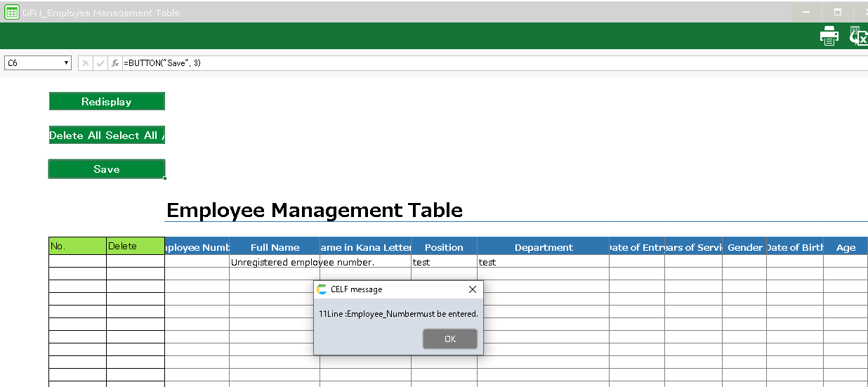This screenshot has width=868, height=387.
Task: Click the printer icon in the toolbar
Action: pyautogui.click(x=829, y=36)
